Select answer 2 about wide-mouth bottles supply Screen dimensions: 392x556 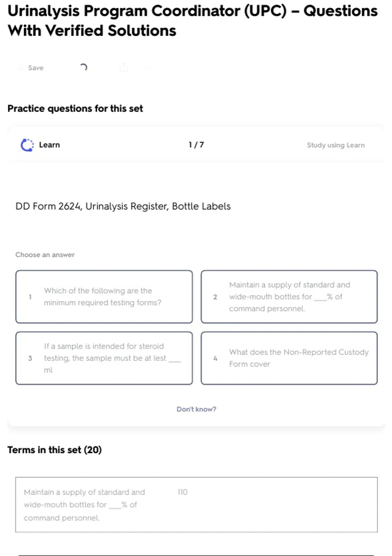click(289, 297)
